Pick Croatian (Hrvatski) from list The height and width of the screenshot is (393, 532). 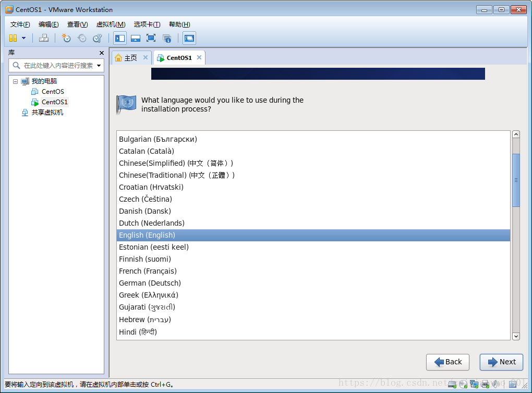pos(313,187)
